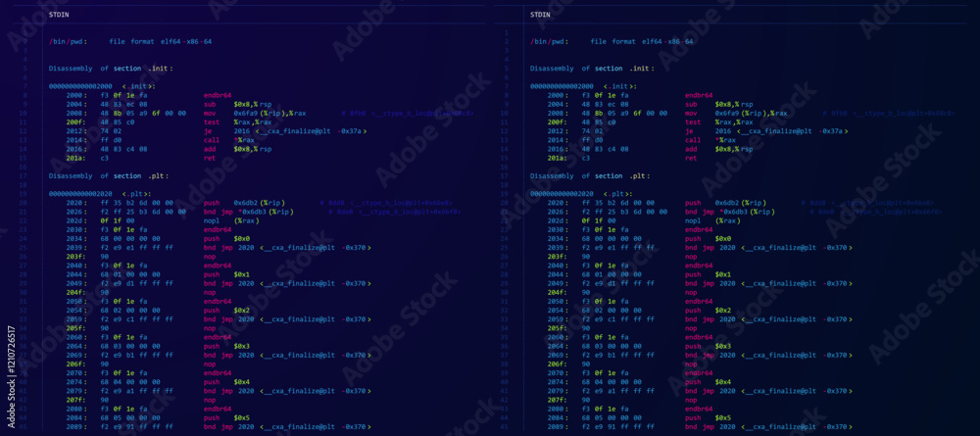Image resolution: width=980 pixels, height=436 pixels.
Task: Select 'nop' at address 203f in left pane
Action: tap(210, 256)
